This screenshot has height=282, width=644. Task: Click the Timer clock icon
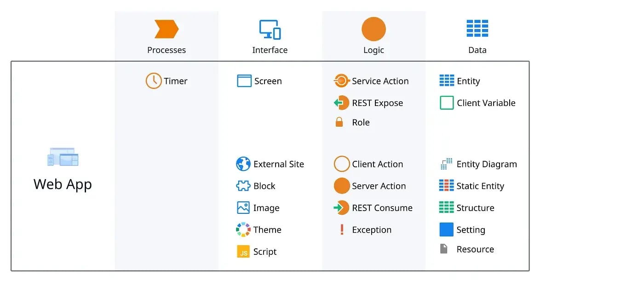[x=154, y=81]
